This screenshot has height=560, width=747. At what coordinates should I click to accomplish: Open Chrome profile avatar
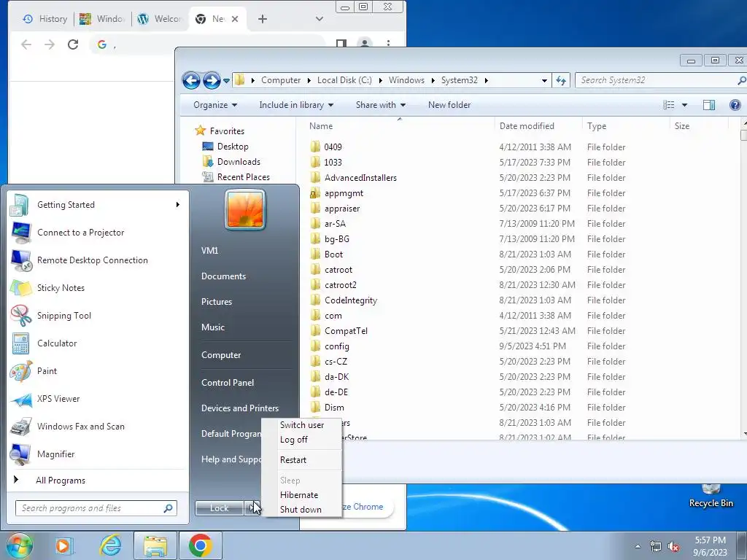(365, 44)
